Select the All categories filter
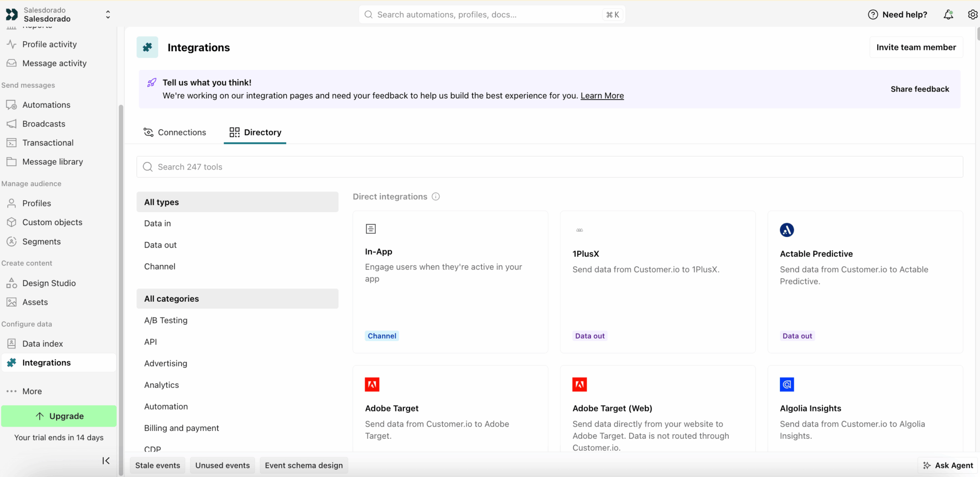 pos(237,298)
